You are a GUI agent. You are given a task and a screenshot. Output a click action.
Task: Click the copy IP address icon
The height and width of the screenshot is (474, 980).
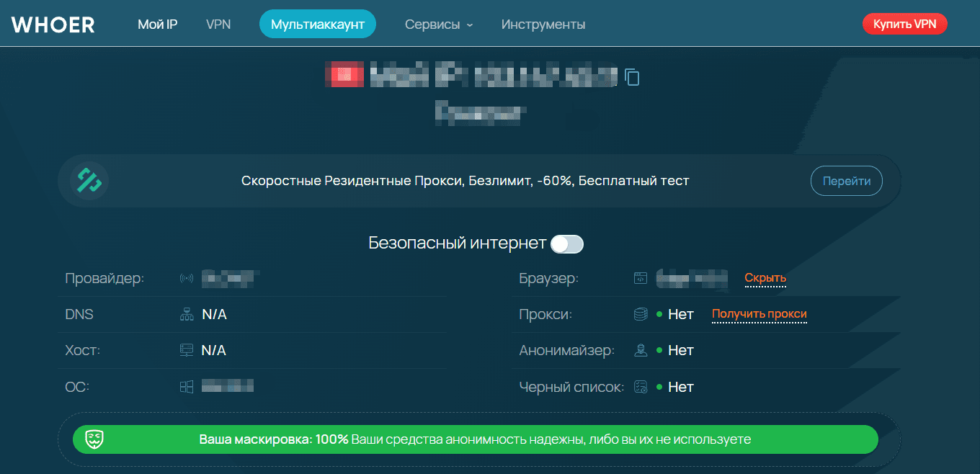[x=632, y=76]
